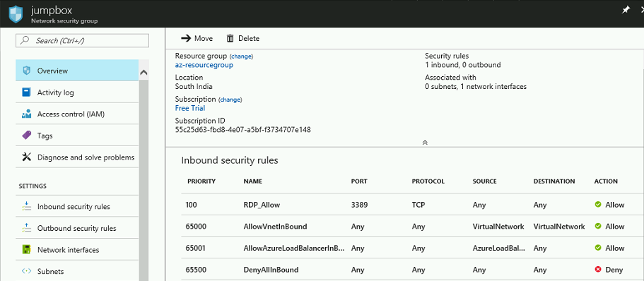Open the Subnets settings item
644x281 pixels.
point(77,271)
